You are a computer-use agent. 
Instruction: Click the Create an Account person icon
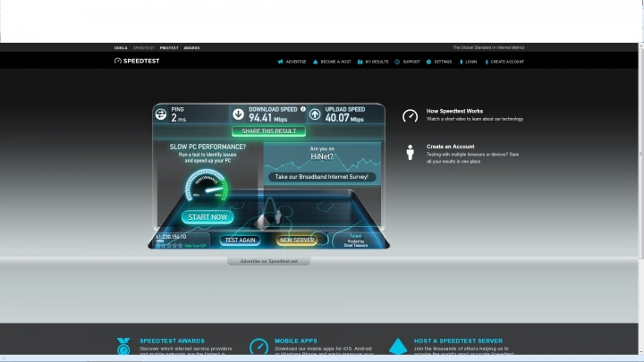[410, 152]
